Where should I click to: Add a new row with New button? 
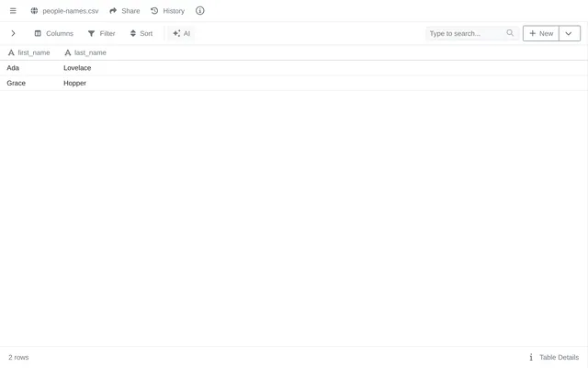(541, 33)
